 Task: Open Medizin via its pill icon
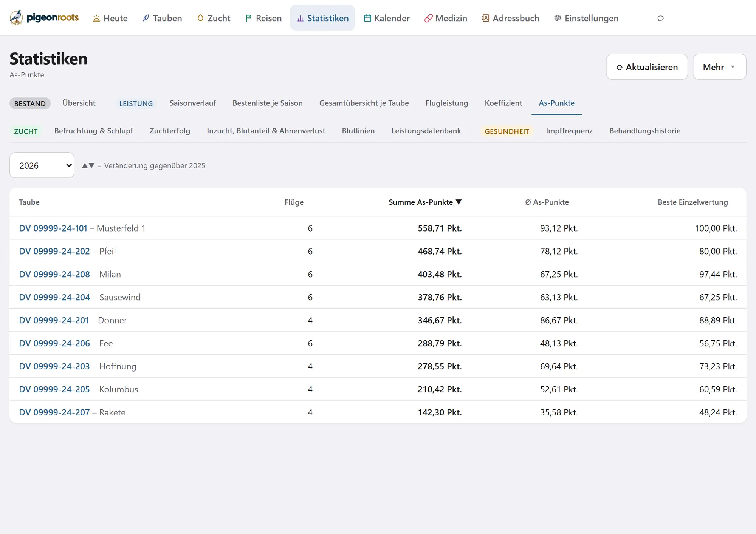click(x=428, y=18)
